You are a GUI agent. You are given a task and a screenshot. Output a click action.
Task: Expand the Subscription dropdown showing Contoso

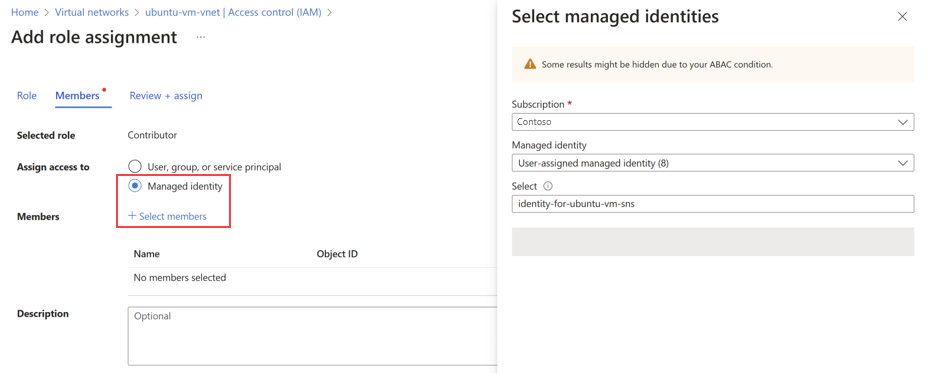[712, 122]
